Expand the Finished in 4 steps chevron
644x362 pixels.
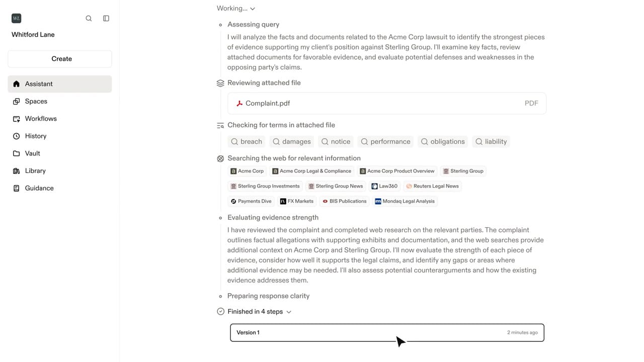(289, 312)
